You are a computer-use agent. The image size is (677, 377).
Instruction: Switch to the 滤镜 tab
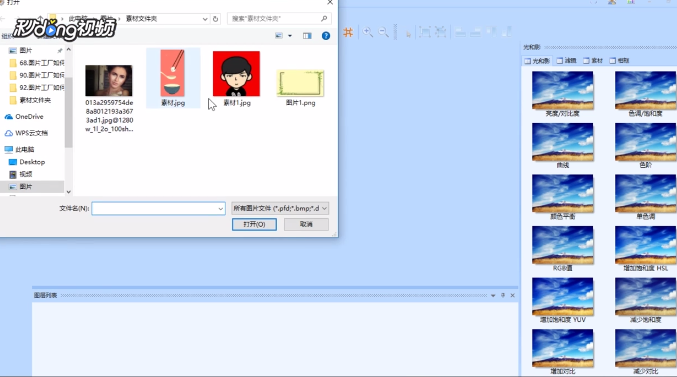(566, 61)
